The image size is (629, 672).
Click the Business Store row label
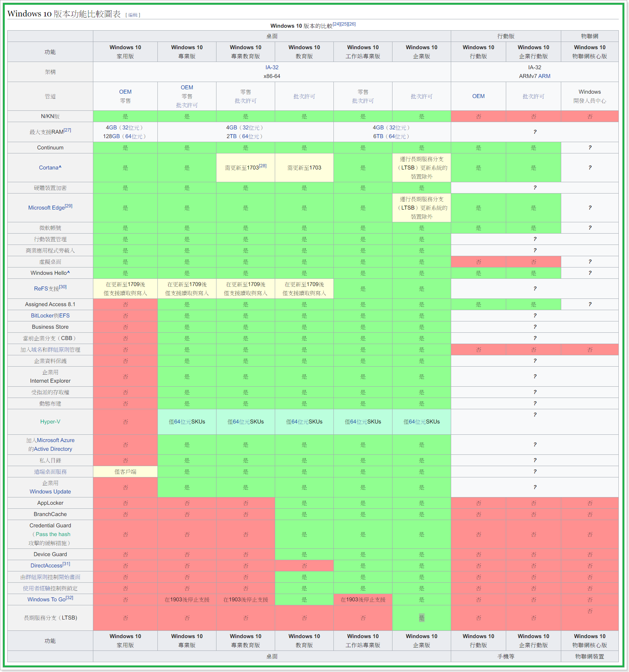[x=50, y=327]
